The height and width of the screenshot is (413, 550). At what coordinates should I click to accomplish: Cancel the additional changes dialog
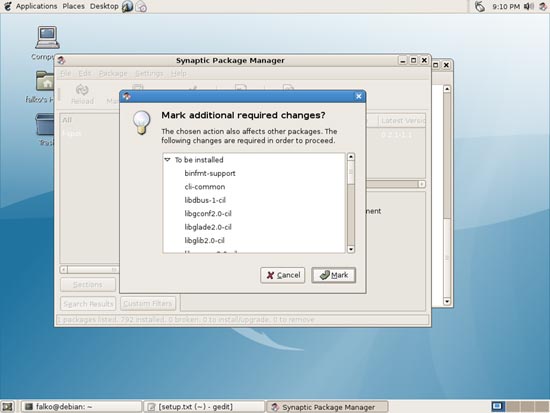[283, 275]
